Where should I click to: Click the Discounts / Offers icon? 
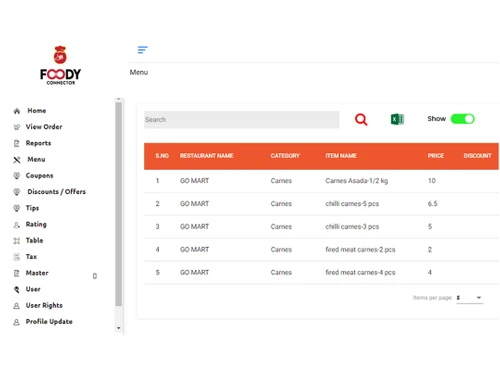(17, 192)
